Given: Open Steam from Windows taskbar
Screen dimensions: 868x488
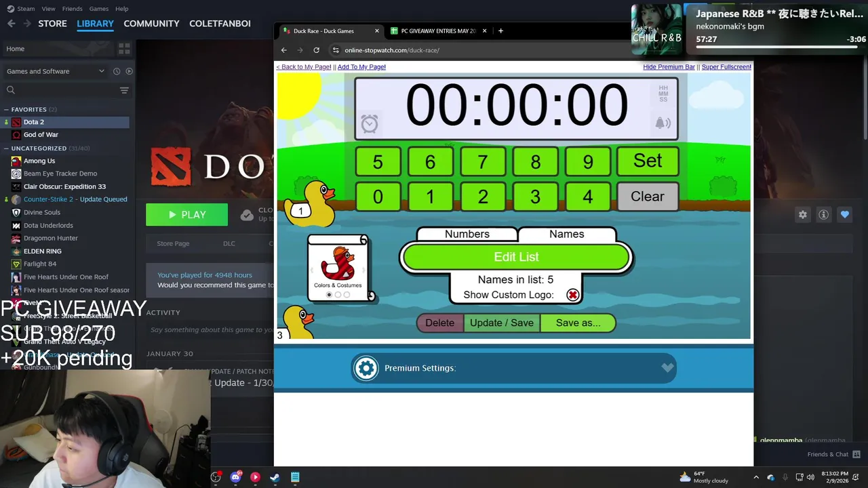Looking at the screenshot, I should point(275,477).
